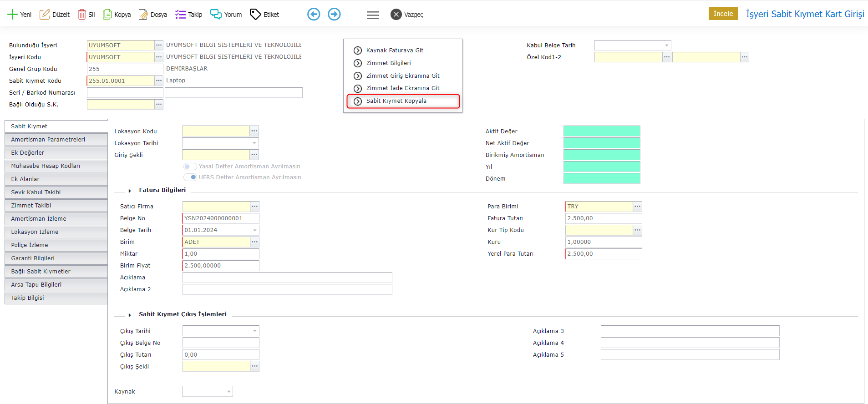This screenshot has height=404, width=868.
Task: Open the Kabul Belge Tarih date dropdown
Action: click(666, 45)
